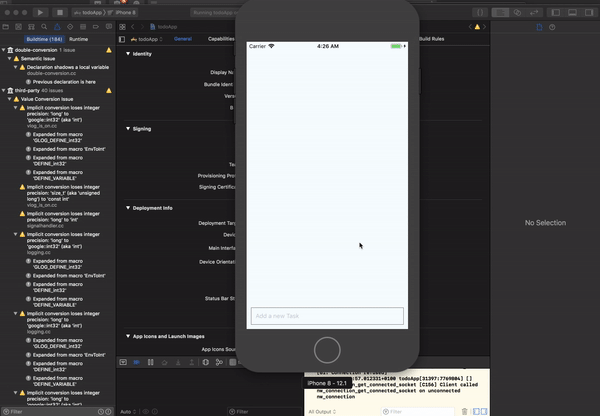Click the simulator Home button
This screenshot has width=600, height=416.
point(327,349)
